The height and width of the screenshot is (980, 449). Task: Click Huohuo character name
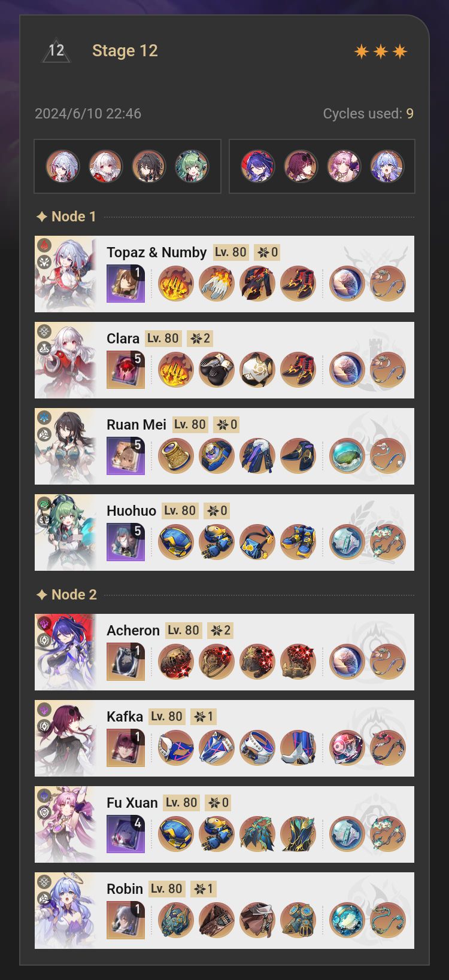click(x=131, y=510)
